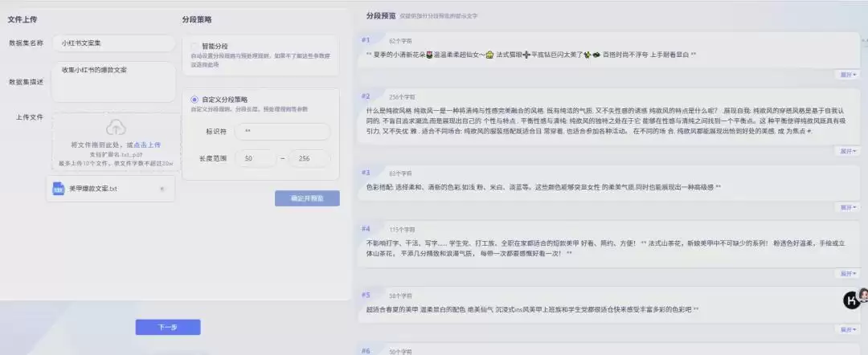The image size is (868, 355).
Task: Click the #2 segment number label
Action: pos(366,96)
